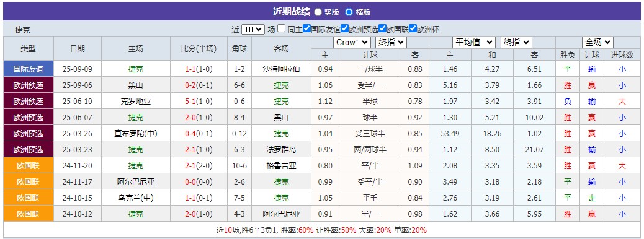Click the 比分(半场) column header
Viewport: 644px width, 239px height.
pyautogui.click(x=199, y=48)
